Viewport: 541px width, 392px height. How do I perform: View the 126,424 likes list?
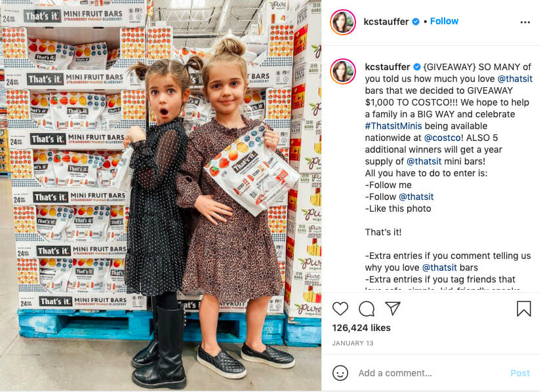coord(361,328)
